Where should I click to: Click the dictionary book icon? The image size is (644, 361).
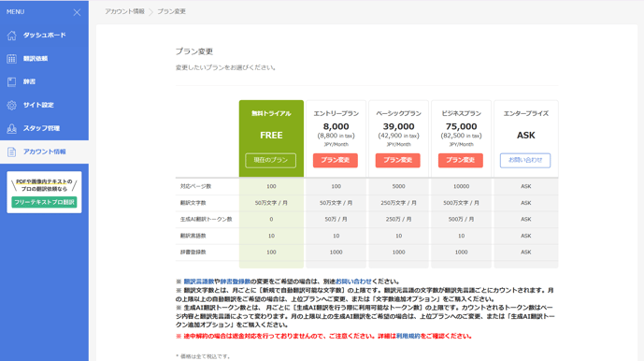(11, 81)
